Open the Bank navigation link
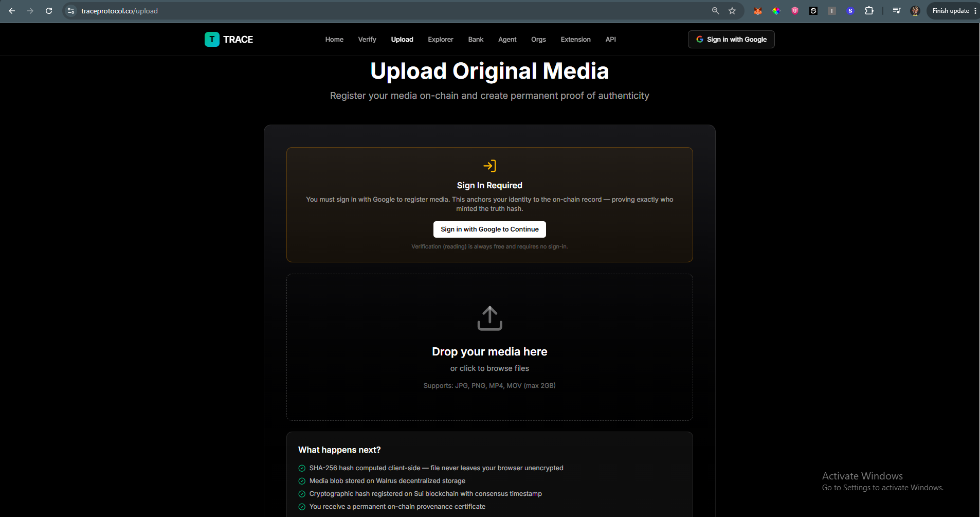Viewport: 980px width, 517px height. click(476, 40)
